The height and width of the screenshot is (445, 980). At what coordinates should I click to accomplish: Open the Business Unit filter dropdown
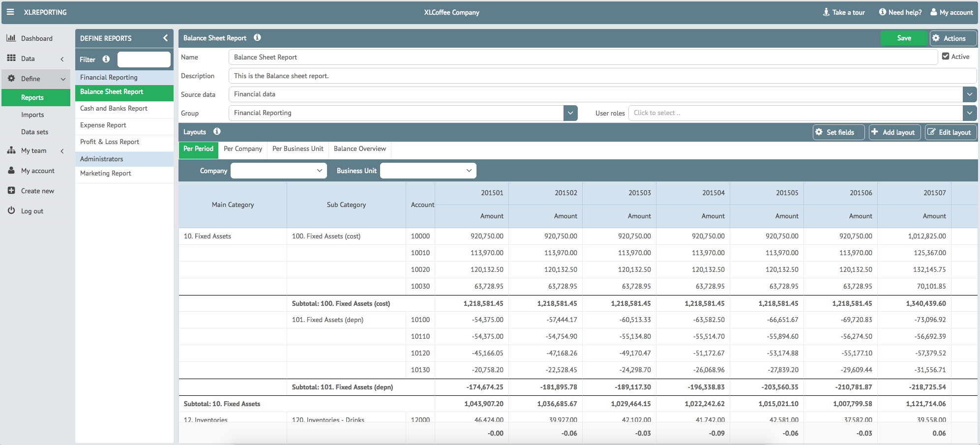point(428,171)
